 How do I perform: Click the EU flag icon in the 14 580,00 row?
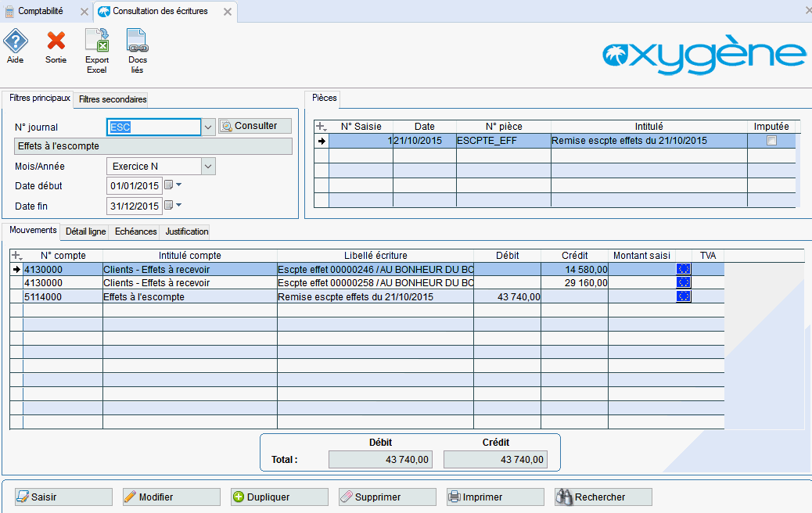tap(684, 269)
